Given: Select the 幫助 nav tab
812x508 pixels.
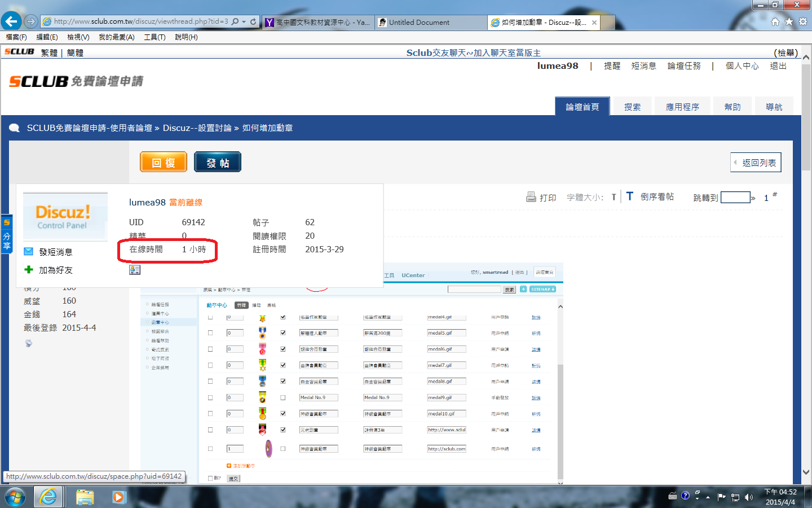Looking at the screenshot, I should (732, 107).
